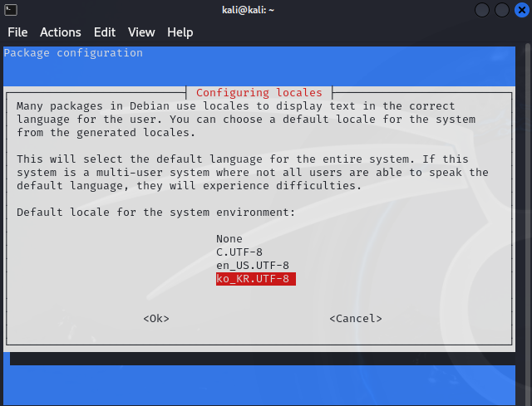Click the 'Configuring locales' dialog title
532x406 pixels.
pyautogui.click(x=259, y=92)
